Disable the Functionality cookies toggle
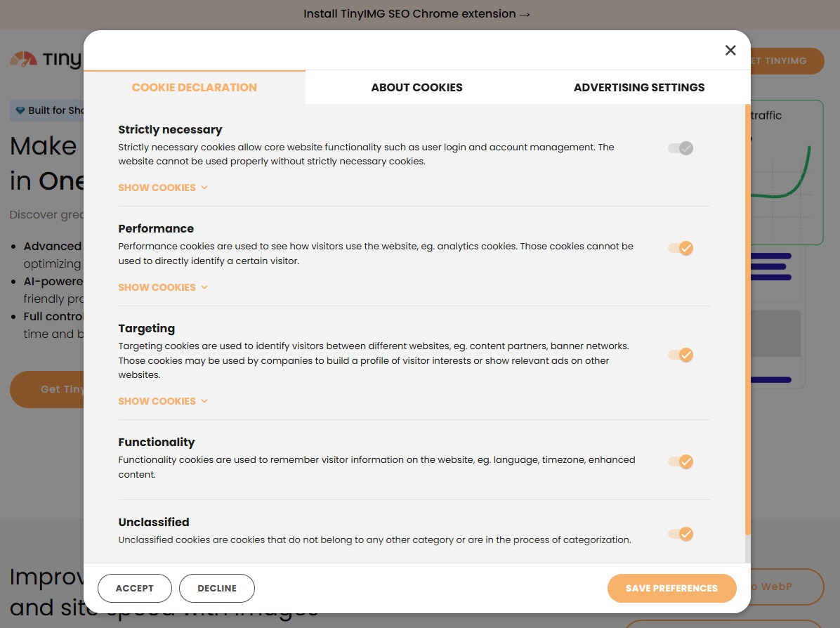Image resolution: width=840 pixels, height=628 pixels. 680,462
